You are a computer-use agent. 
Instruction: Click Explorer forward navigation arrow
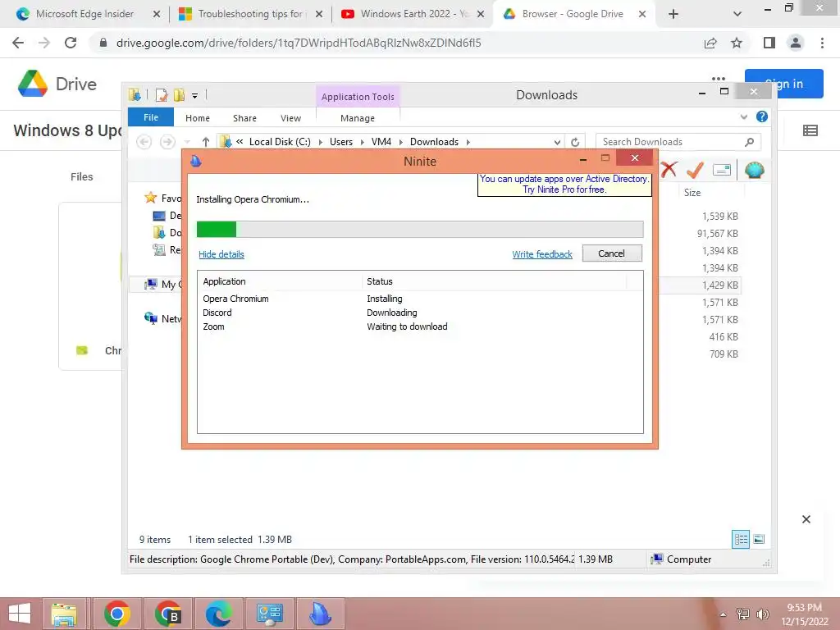click(167, 142)
